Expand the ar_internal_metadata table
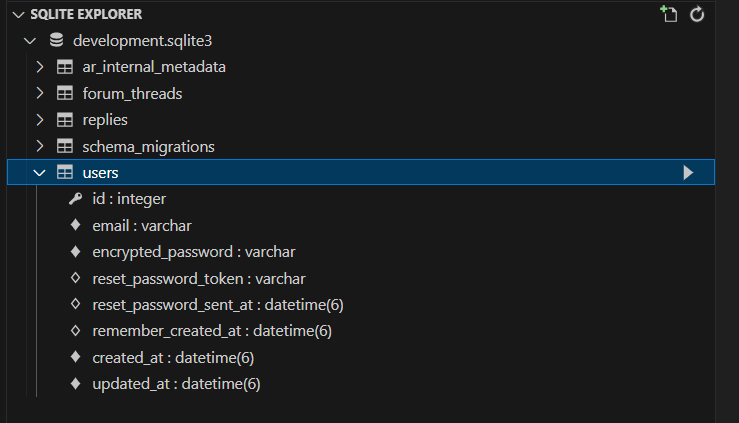 point(40,67)
